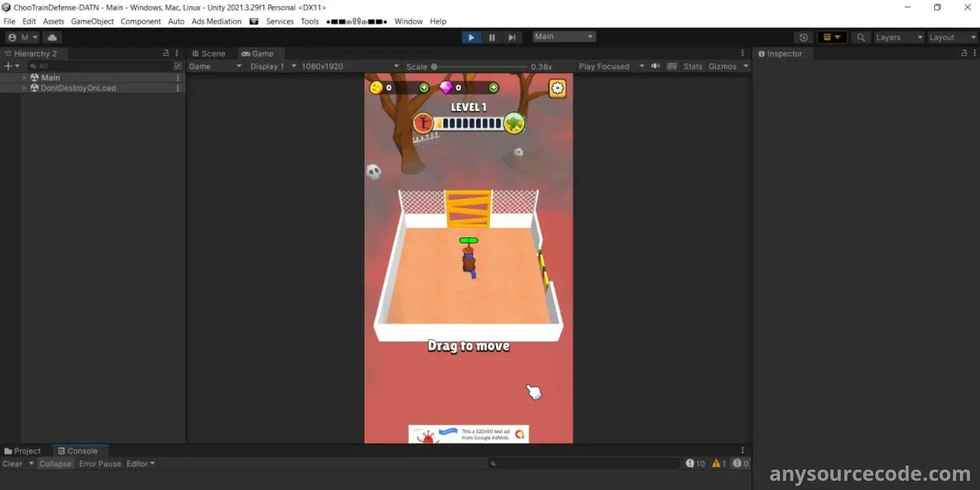Click the Stats button in Game view
The width and height of the screenshot is (980, 490).
[x=693, y=66]
